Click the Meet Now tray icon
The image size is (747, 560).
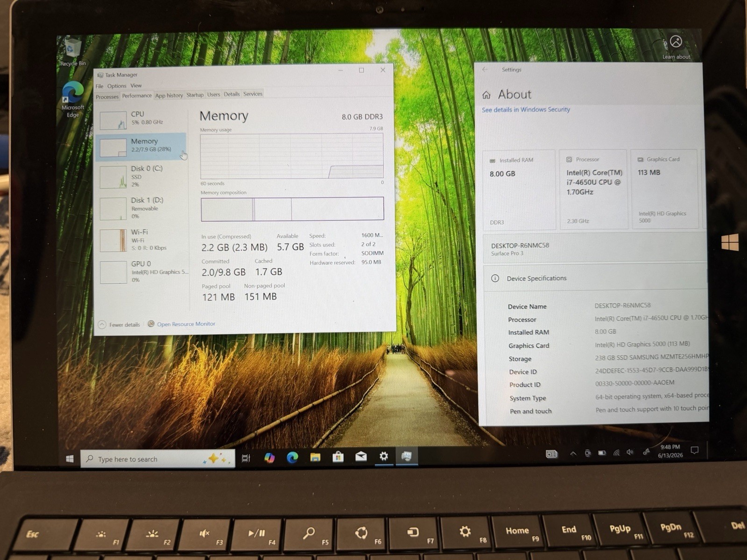(x=587, y=453)
